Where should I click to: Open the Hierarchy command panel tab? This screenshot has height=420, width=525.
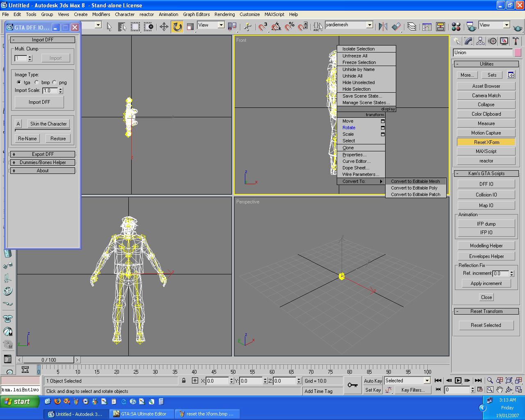click(x=480, y=41)
